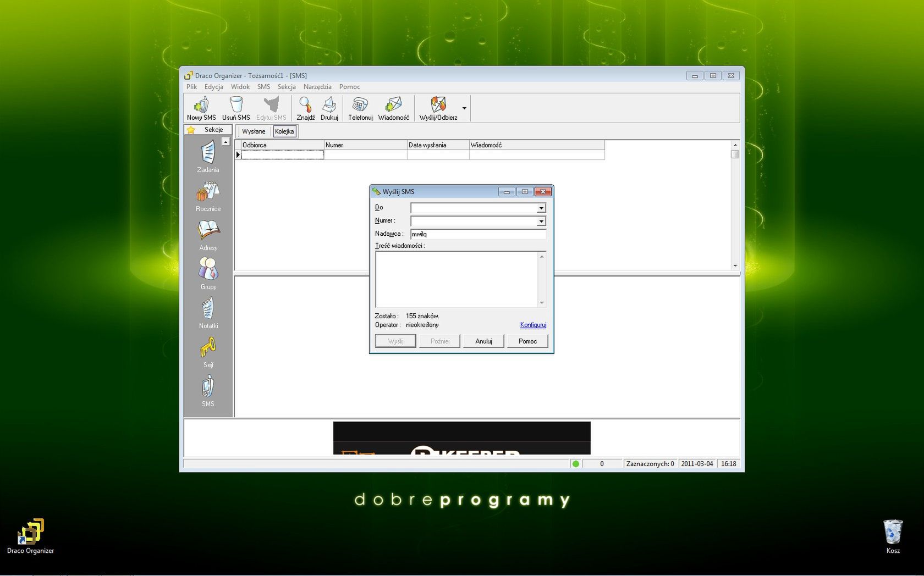The image size is (924, 576).
Task: Open the Grupy section
Action: 208,274
